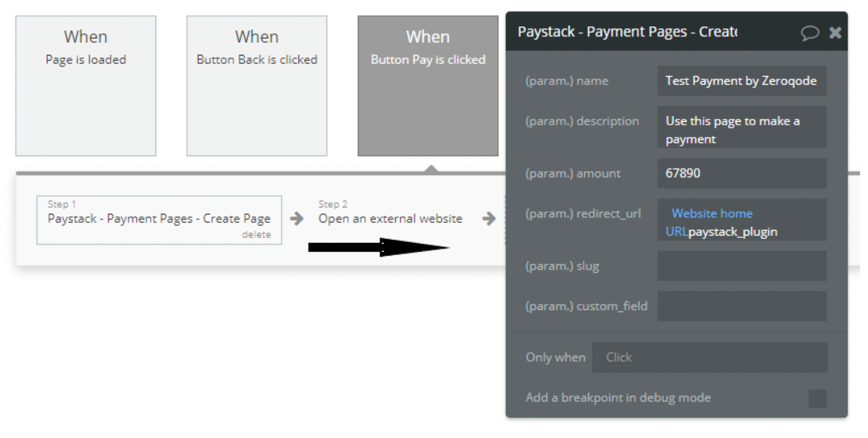Click the (param.) slug label
Screen dimensions: 868x438
tap(562, 266)
